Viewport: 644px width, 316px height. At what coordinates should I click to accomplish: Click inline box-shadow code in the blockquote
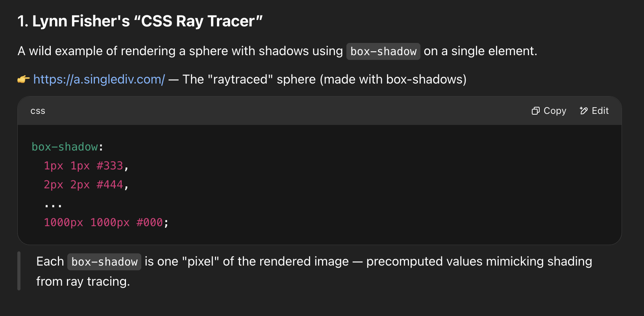pyautogui.click(x=104, y=262)
